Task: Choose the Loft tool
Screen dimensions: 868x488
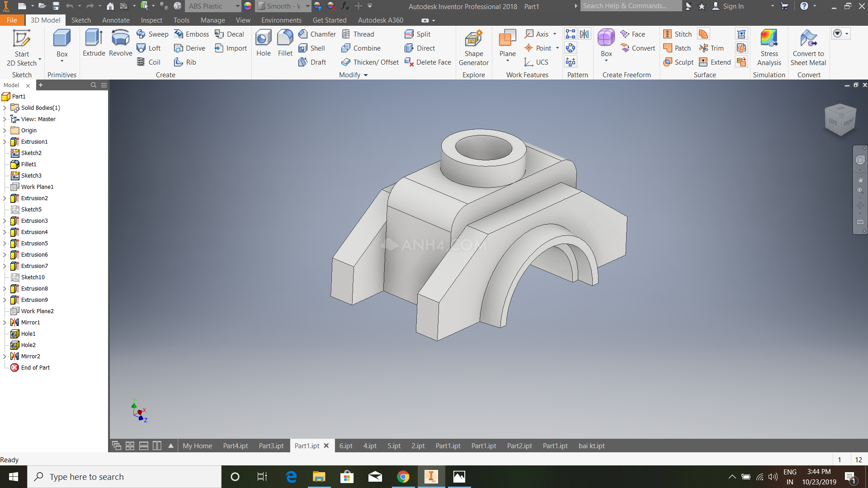Action: (149, 48)
